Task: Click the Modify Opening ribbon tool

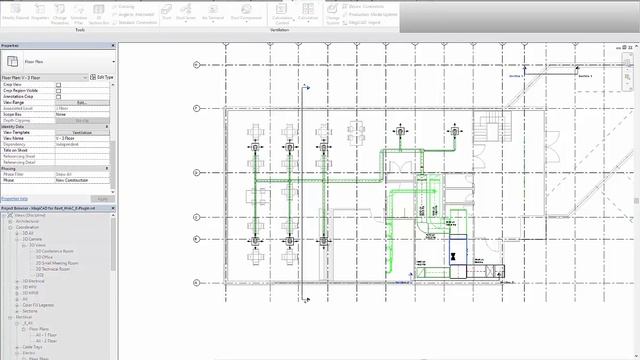Action: point(16,12)
